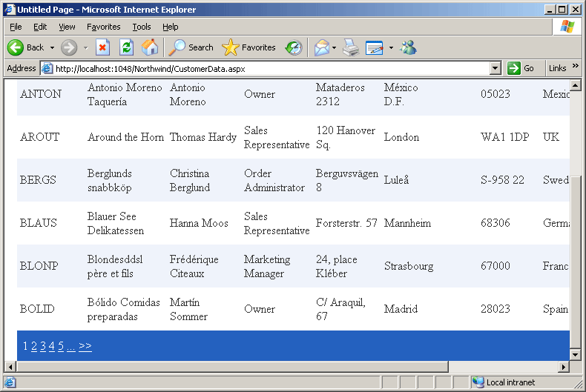Viewport: 586px width, 392px height.
Task: Click the Mail envelope toolbar icon
Action: 321,47
